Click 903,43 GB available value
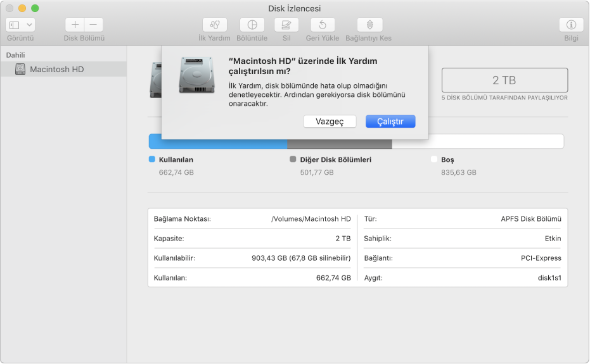590x364 pixels. click(301, 258)
